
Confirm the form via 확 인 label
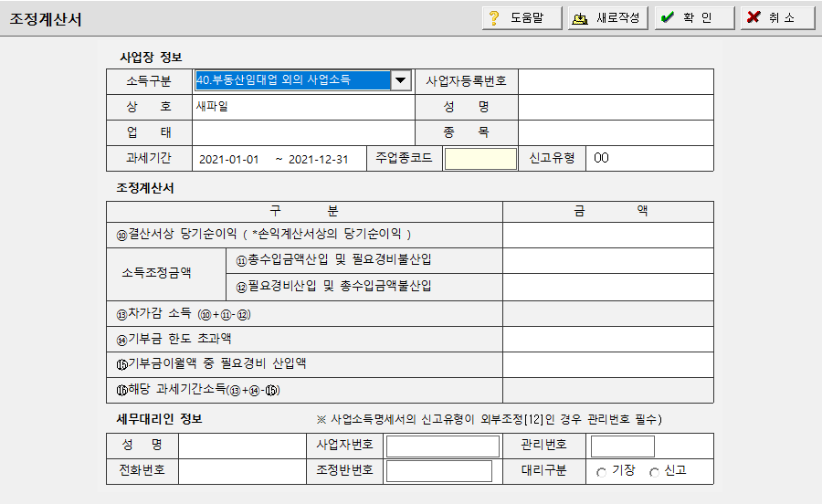(697, 18)
